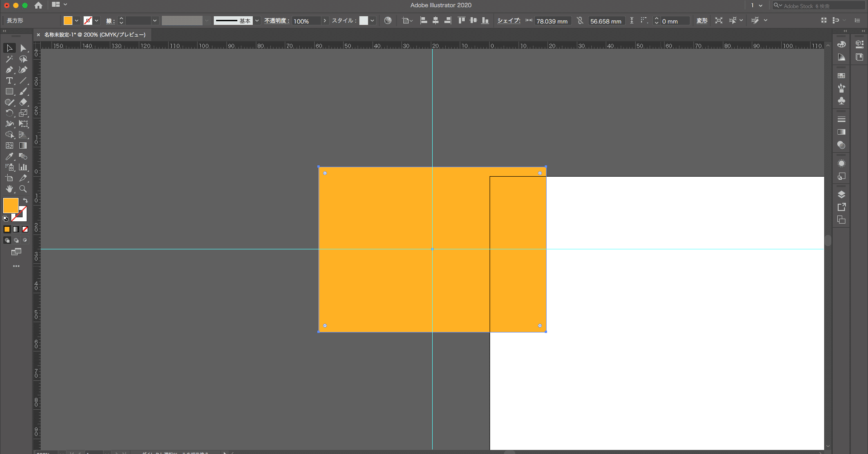This screenshot has height=454, width=868.
Task: Open stroke weight dropdown
Action: (x=155, y=21)
